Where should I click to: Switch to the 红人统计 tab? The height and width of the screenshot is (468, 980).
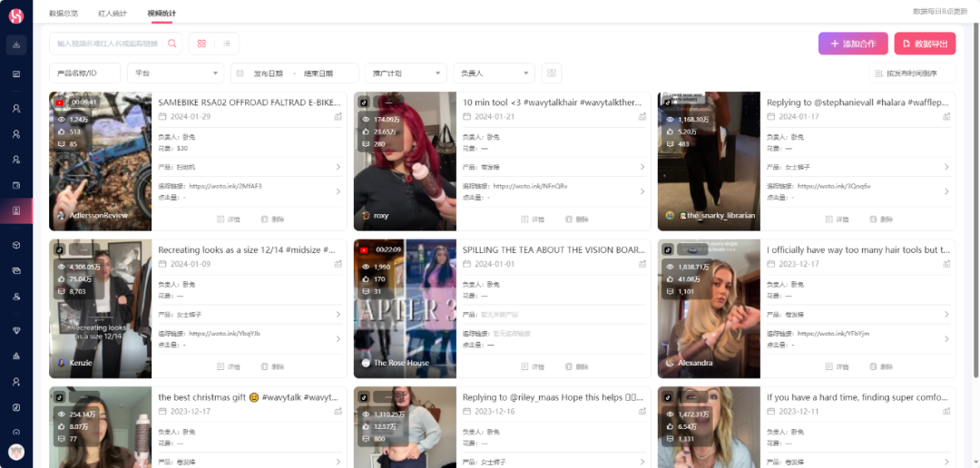click(113, 13)
